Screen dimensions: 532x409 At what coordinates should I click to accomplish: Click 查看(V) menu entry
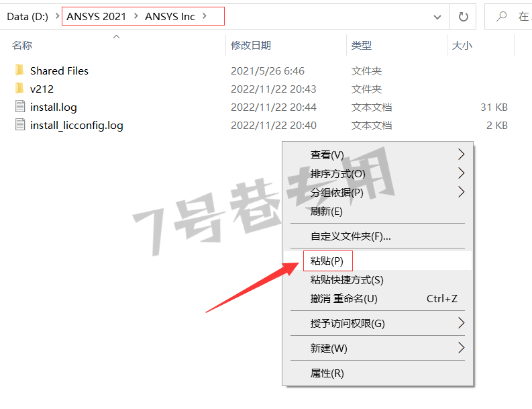coord(378,155)
